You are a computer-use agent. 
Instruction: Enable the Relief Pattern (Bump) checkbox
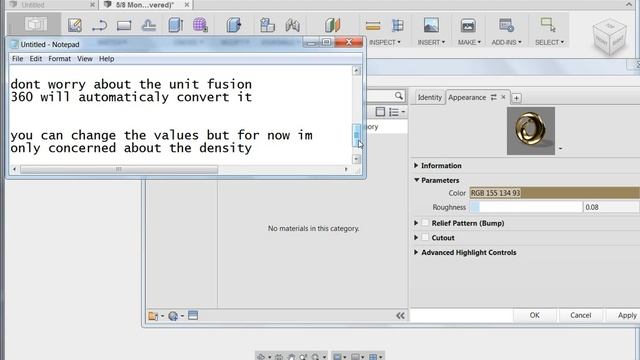pos(425,223)
